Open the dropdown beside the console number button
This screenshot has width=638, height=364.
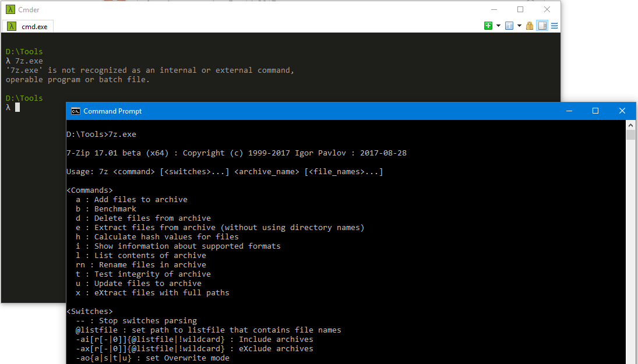click(519, 26)
